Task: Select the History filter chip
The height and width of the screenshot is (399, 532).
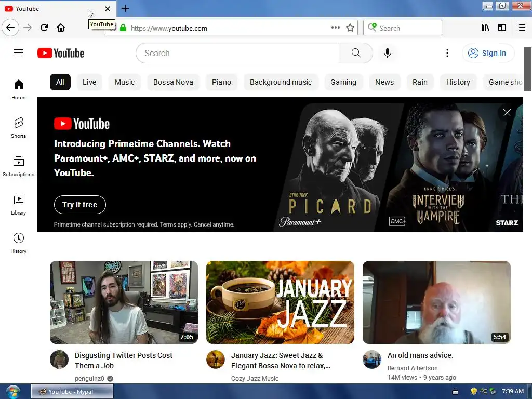Action: coord(458,82)
